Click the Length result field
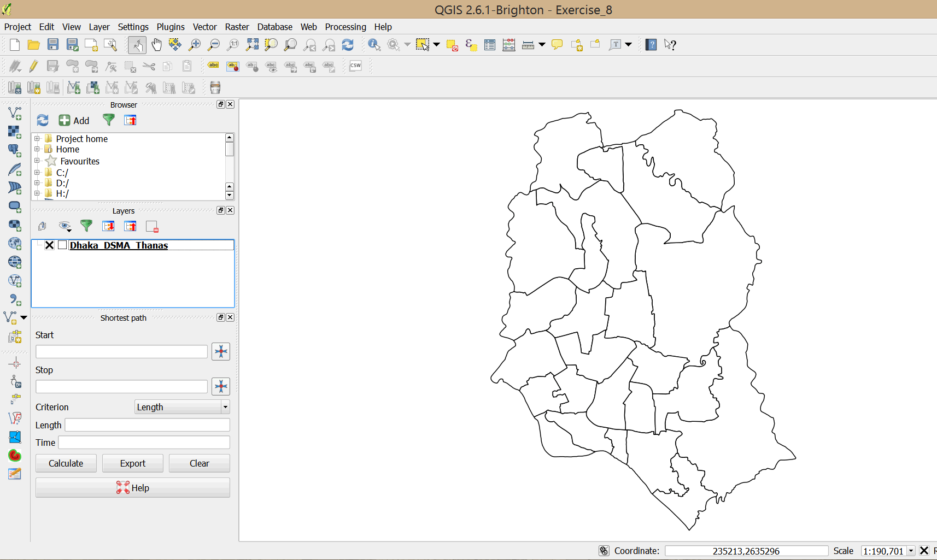Image resolution: width=937 pixels, height=560 pixels. click(x=147, y=425)
